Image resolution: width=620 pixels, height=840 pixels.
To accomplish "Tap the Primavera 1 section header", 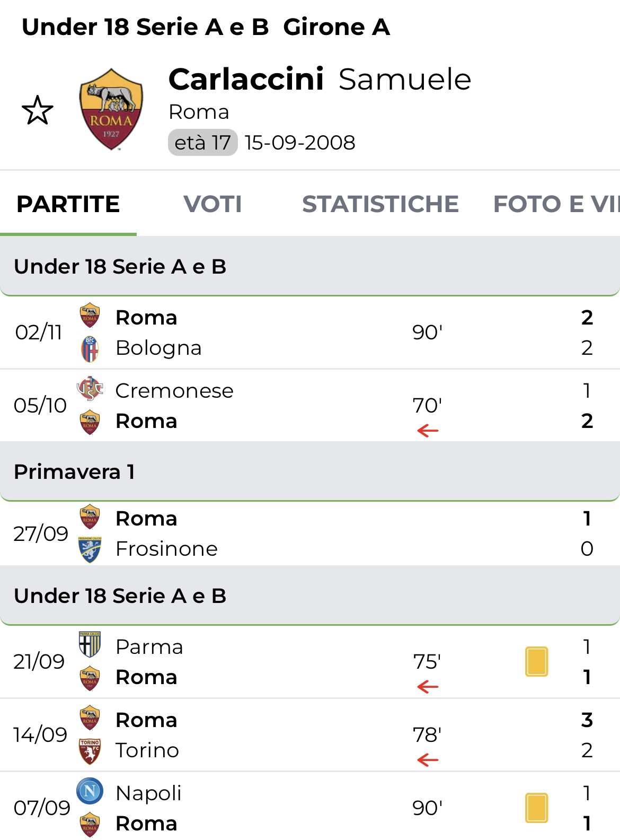I will tap(310, 471).
